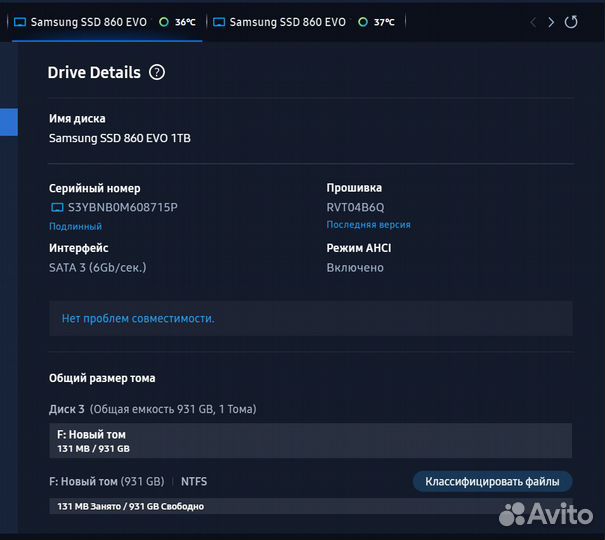
Task: Select the first Samsung SSD 860 EVO tab at 36°C
Action: coord(105,22)
